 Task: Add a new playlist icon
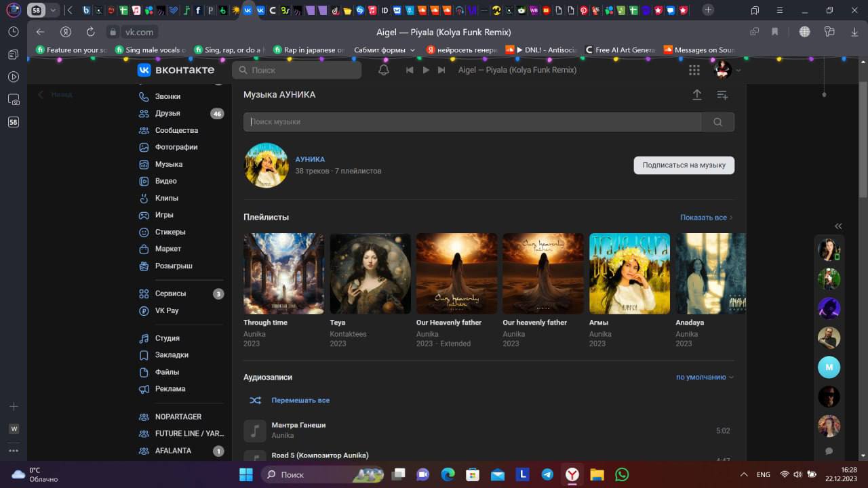click(722, 95)
